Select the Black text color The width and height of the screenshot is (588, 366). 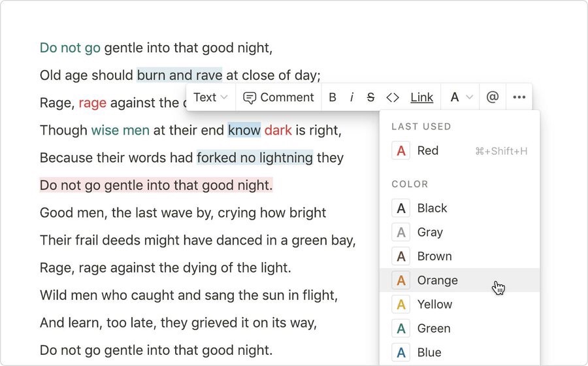tap(460, 208)
